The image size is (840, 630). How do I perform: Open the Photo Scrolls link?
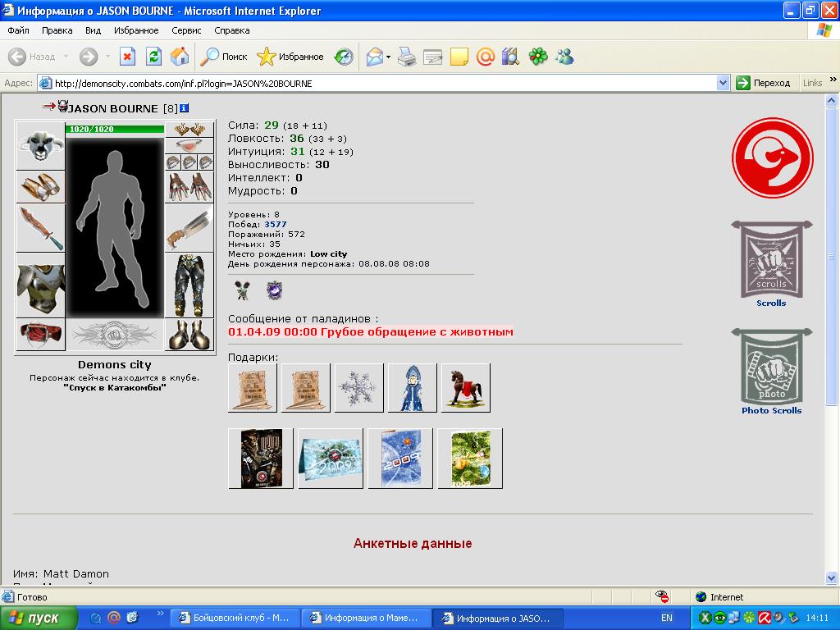coord(771,410)
